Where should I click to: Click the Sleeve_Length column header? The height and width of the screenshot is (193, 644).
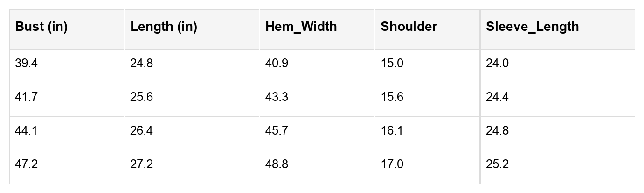532,27
